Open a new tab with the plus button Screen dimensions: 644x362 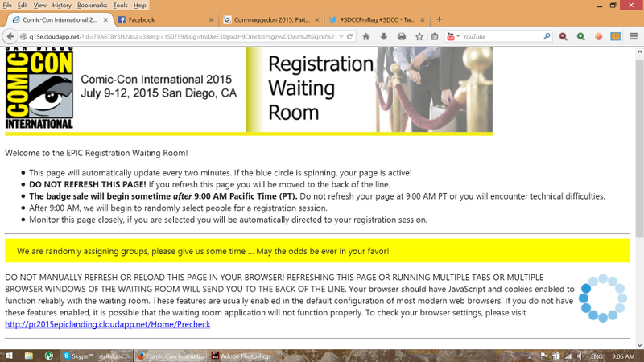pos(439,19)
